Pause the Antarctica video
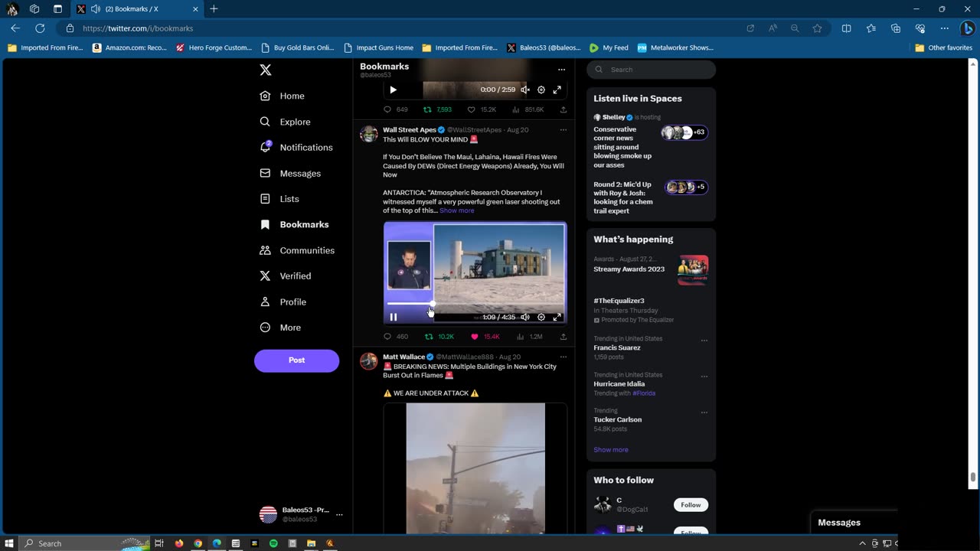980x551 pixels. 393,317
